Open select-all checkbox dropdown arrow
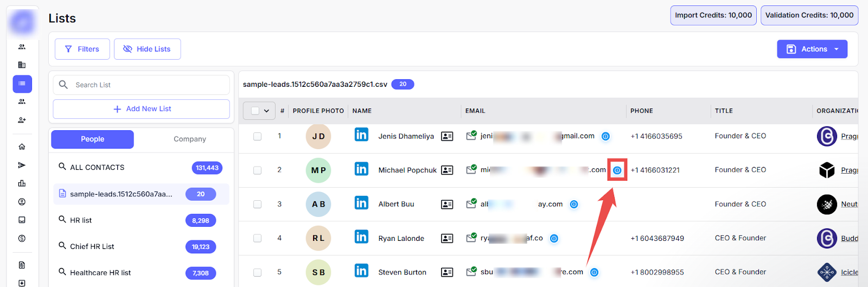The image size is (868, 287). click(x=266, y=111)
